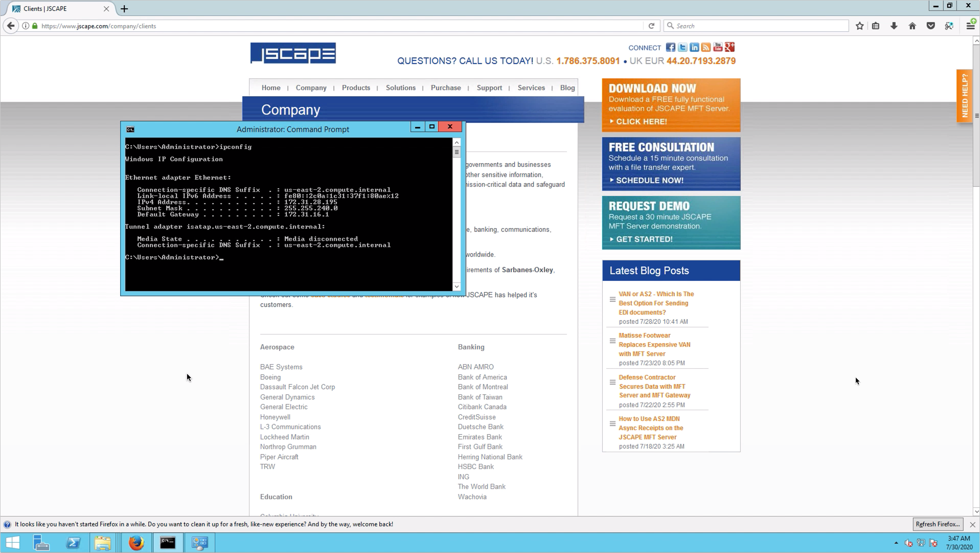This screenshot has height=553, width=980.
Task: Mute system sound via tray speaker icon
Action: pos(908,544)
